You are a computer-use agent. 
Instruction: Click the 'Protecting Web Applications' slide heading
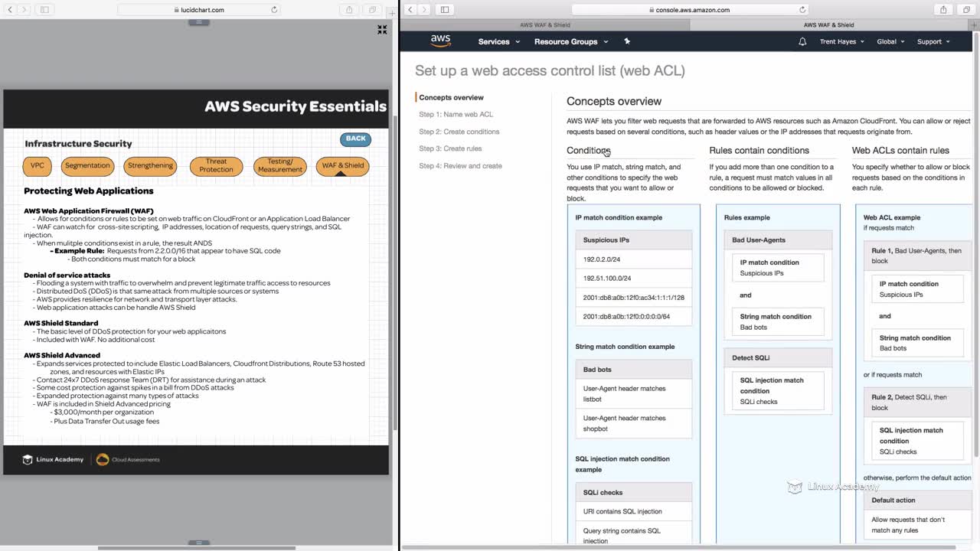pyautogui.click(x=89, y=191)
